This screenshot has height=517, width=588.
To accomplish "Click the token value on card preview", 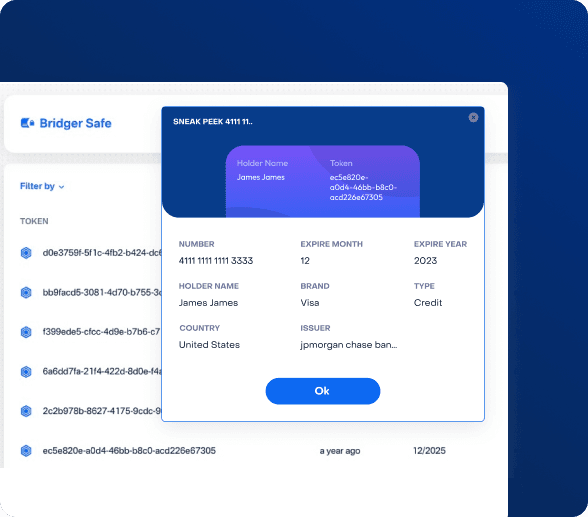I will click(363, 187).
